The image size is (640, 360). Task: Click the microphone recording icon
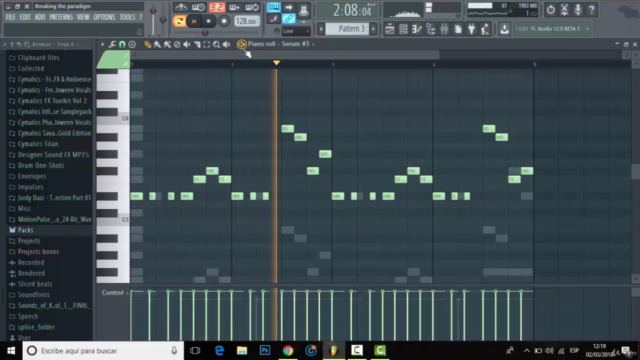point(578,9)
